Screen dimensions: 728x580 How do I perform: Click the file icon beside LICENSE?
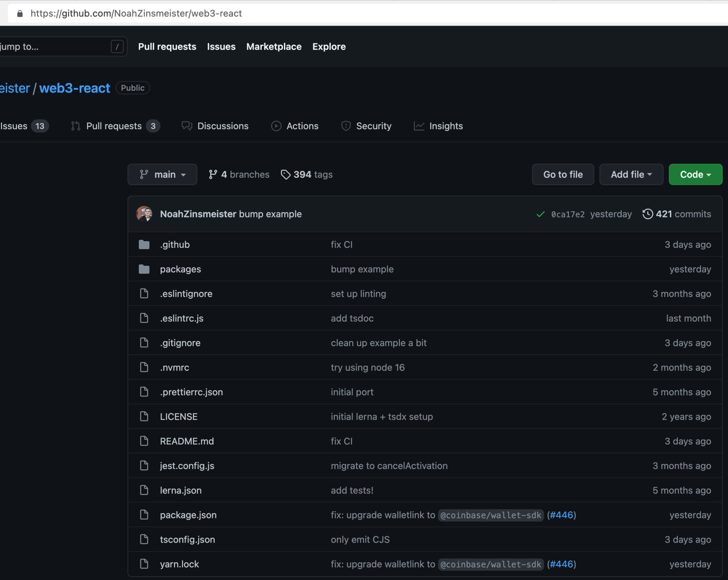pyautogui.click(x=144, y=416)
